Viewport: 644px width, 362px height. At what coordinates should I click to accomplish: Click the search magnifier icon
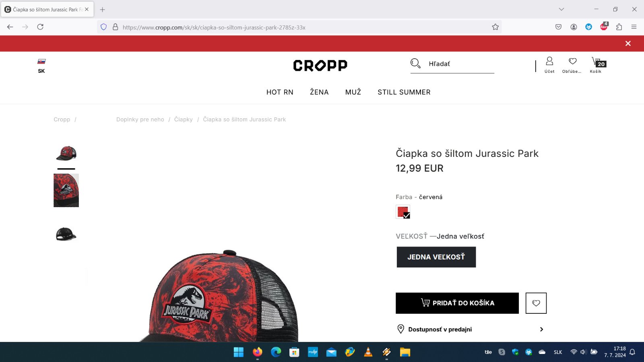(x=415, y=64)
